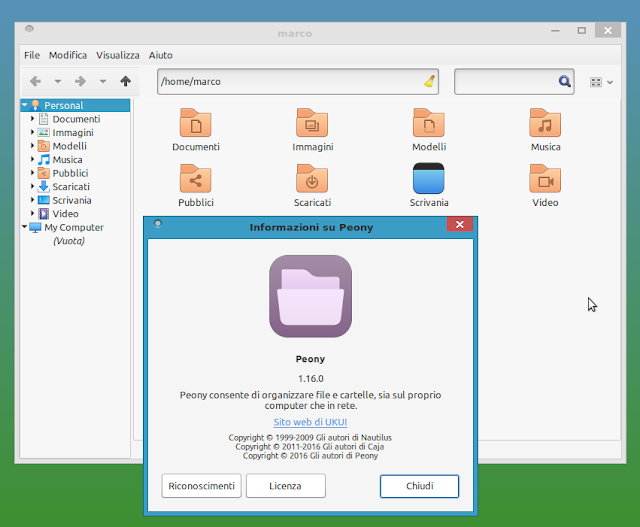Collapse the Personal tree node
Image resolution: width=640 pixels, height=527 pixels.
point(24,105)
